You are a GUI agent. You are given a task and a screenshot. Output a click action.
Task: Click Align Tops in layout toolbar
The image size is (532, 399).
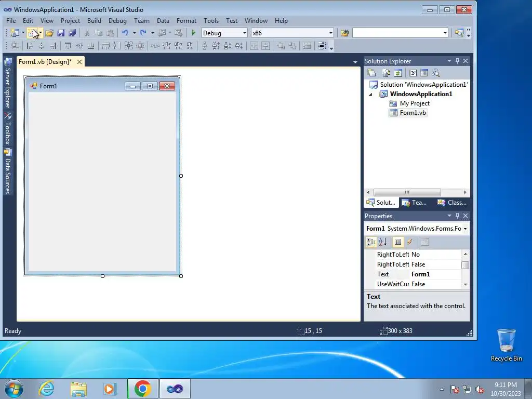tap(68, 46)
